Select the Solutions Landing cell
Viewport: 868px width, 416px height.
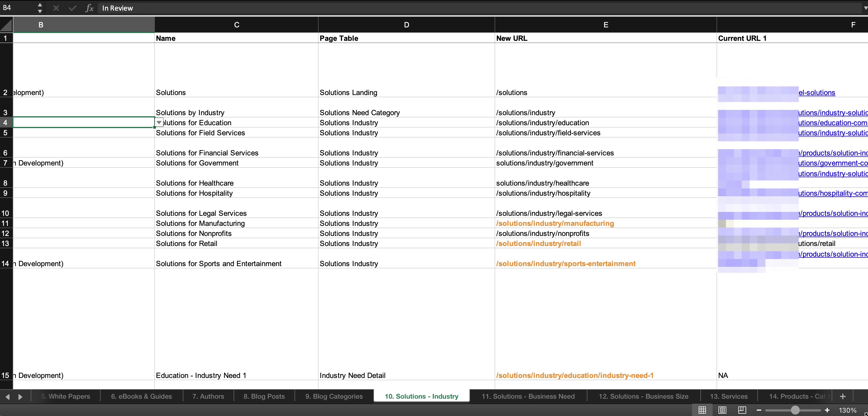click(x=406, y=70)
